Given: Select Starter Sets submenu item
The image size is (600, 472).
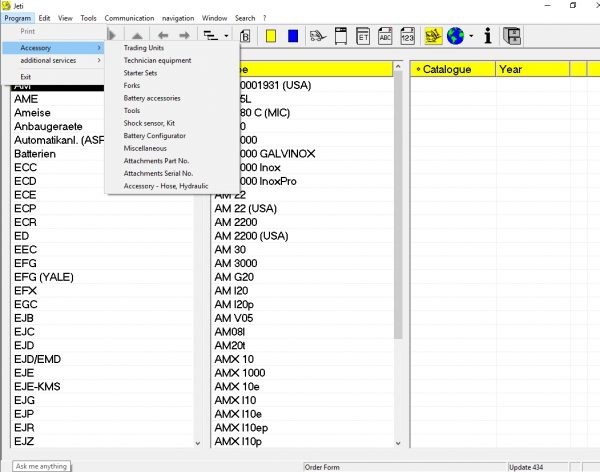Looking at the screenshot, I should point(173,73).
